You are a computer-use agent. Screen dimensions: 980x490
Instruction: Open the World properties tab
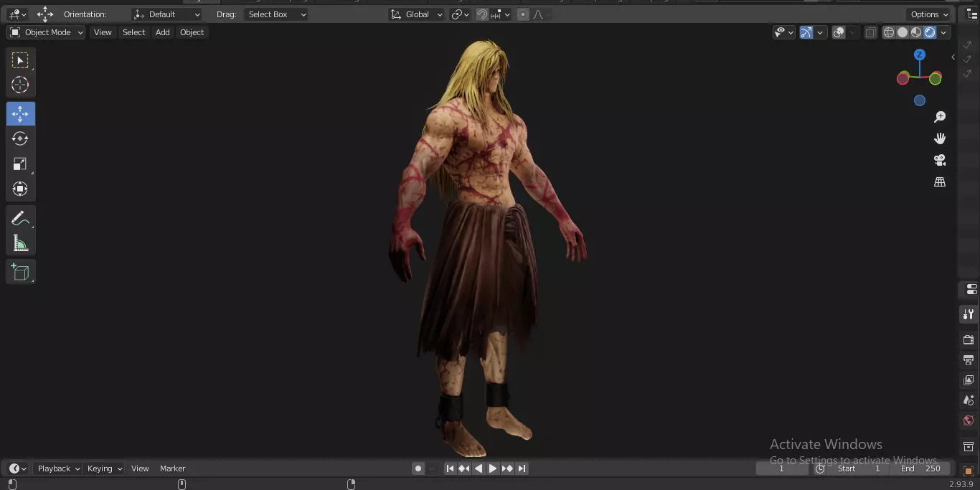coord(969,420)
